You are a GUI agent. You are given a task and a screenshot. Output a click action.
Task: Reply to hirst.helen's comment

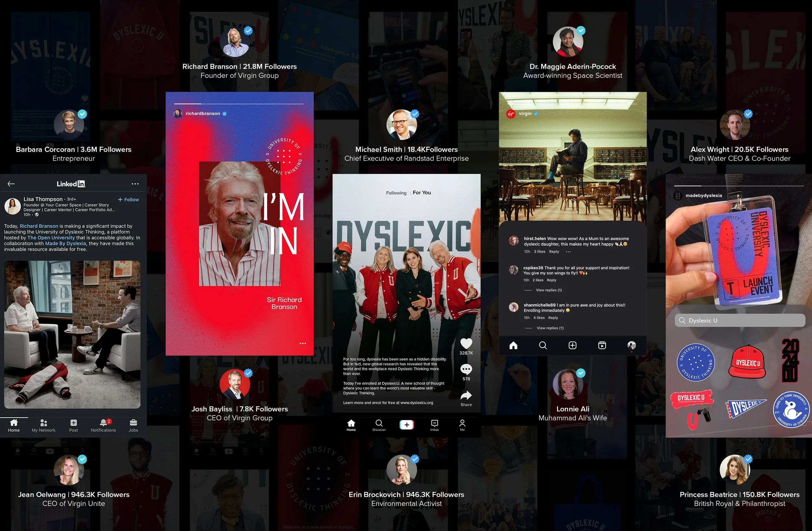pos(554,252)
